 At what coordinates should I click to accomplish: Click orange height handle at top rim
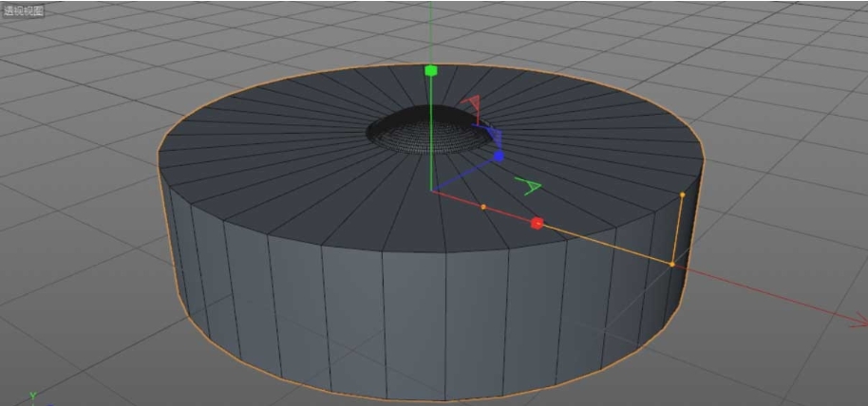click(x=682, y=194)
